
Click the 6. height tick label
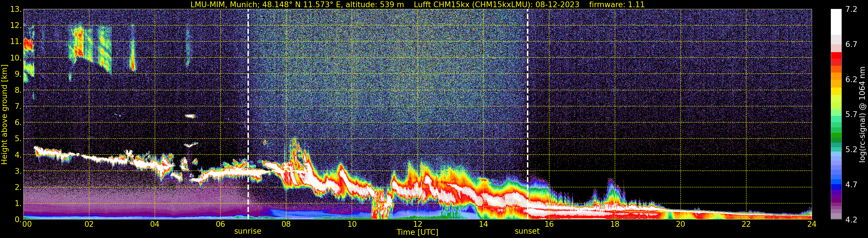[18, 122]
